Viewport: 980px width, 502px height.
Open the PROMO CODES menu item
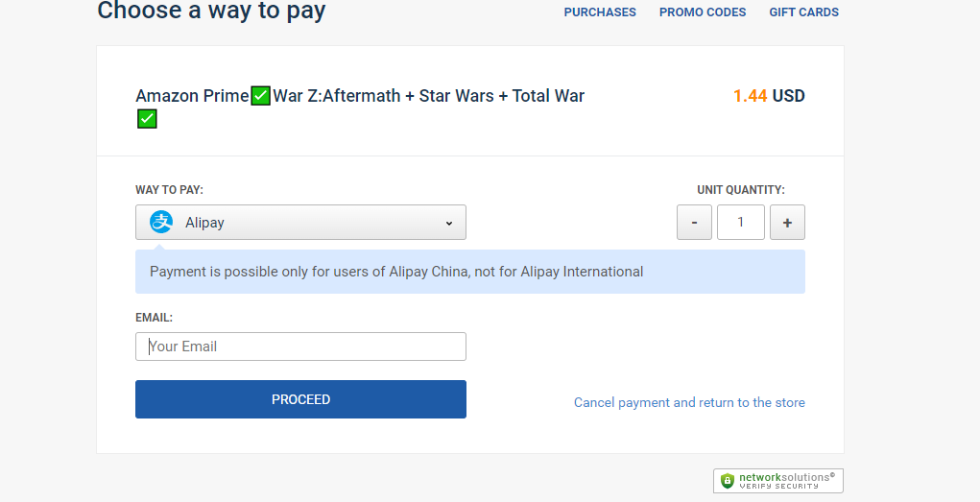pos(703,12)
